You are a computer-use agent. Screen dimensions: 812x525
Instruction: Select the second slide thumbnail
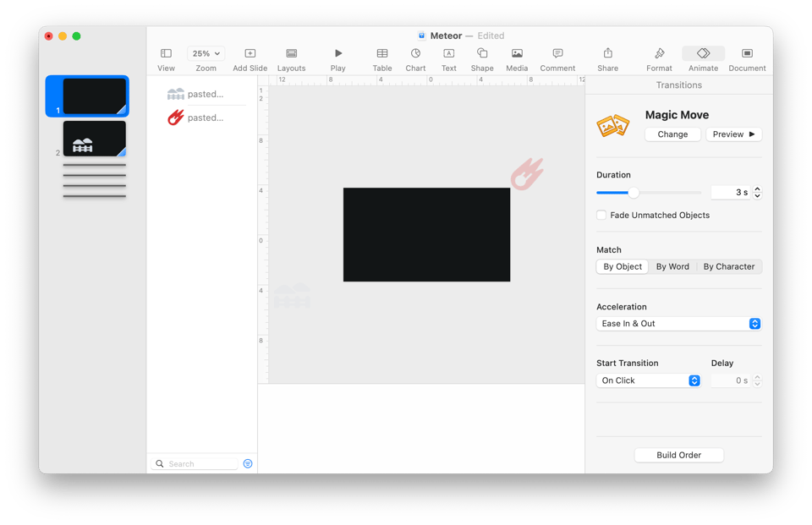(94, 138)
